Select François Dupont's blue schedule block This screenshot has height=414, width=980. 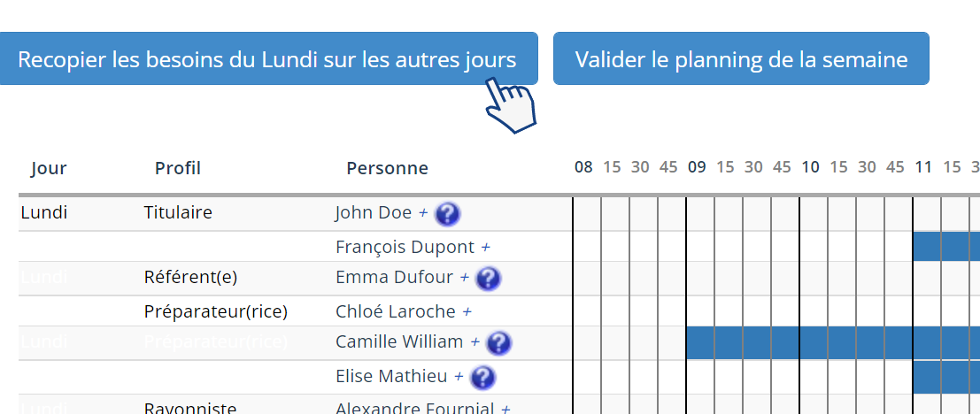(x=946, y=247)
